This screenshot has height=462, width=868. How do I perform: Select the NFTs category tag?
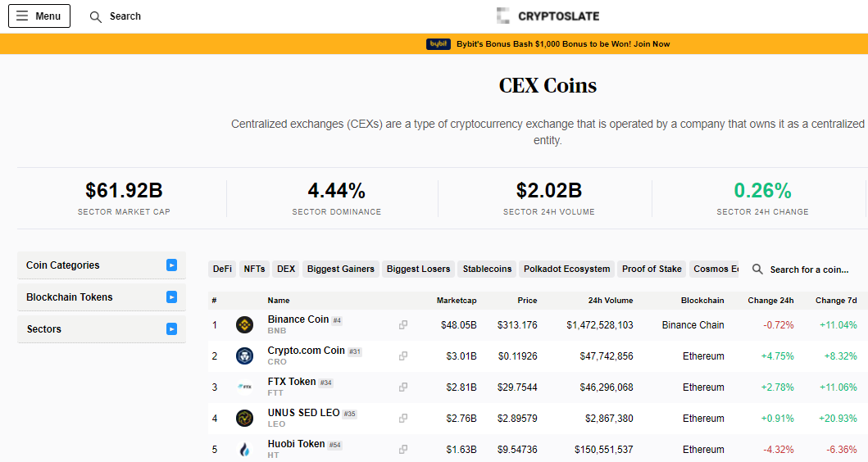tap(254, 269)
